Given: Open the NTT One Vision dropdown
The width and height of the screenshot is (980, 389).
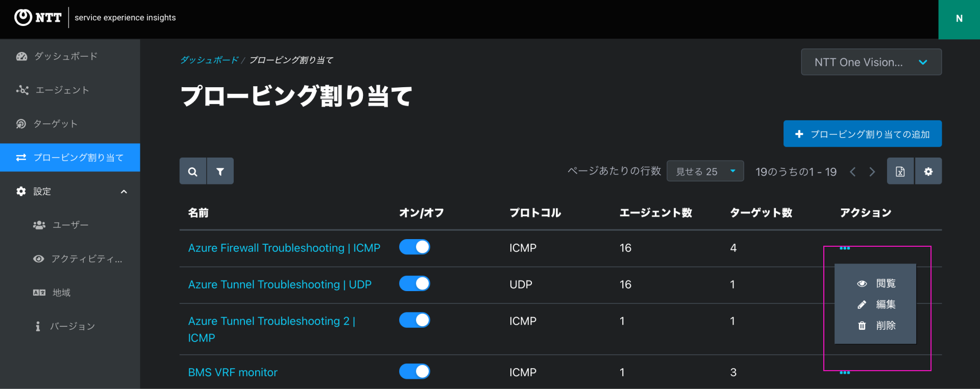Looking at the screenshot, I should click(871, 62).
